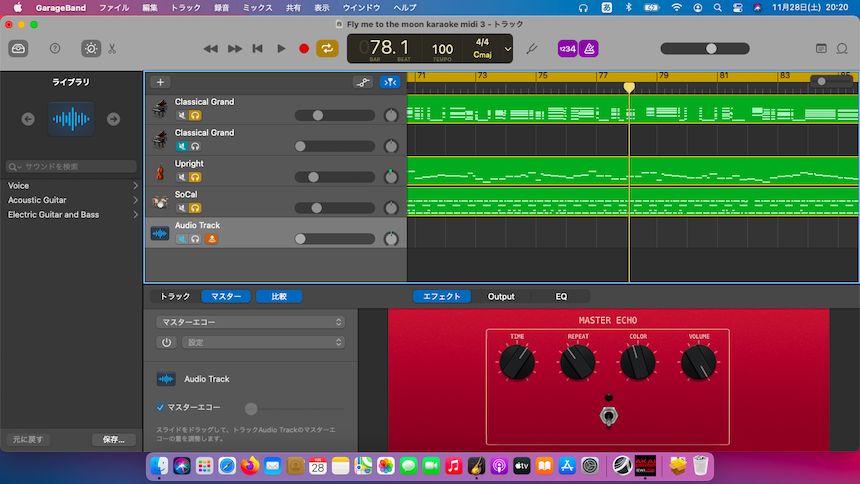Screen dimensions: 860x484
Task: Toggle the 1234 Count-in button
Action: pos(567,49)
